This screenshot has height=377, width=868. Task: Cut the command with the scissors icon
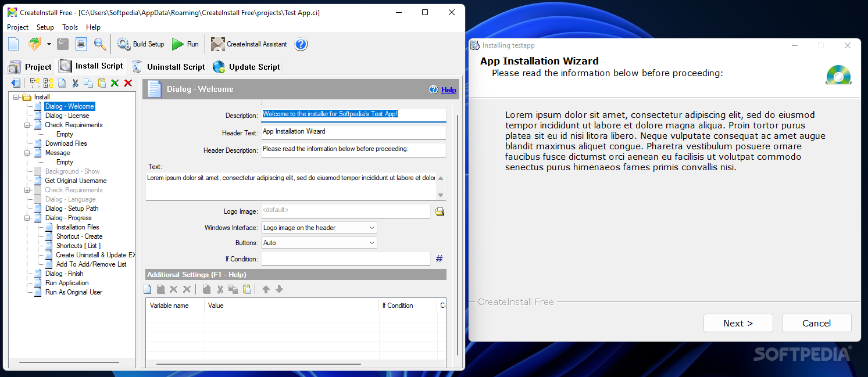pyautogui.click(x=75, y=83)
